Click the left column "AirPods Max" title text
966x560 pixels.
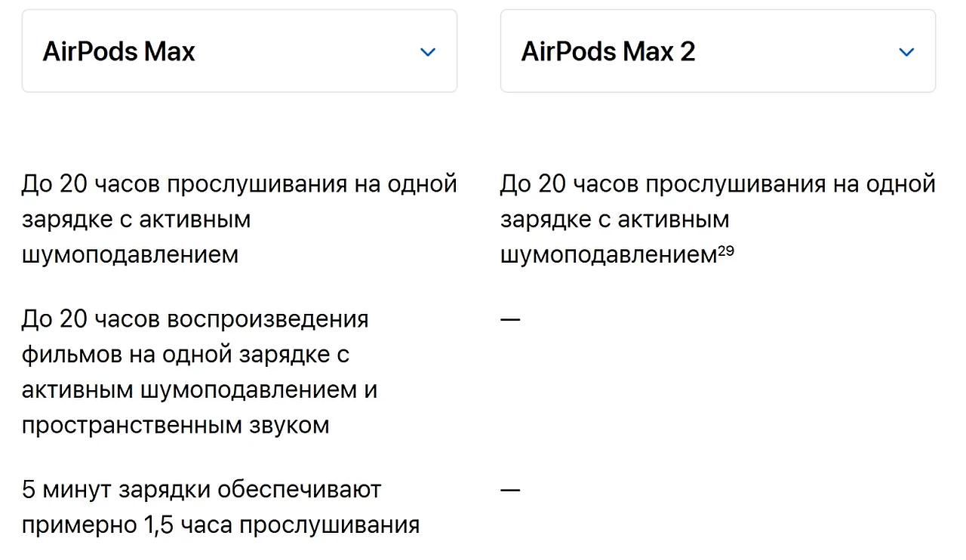coord(119,51)
